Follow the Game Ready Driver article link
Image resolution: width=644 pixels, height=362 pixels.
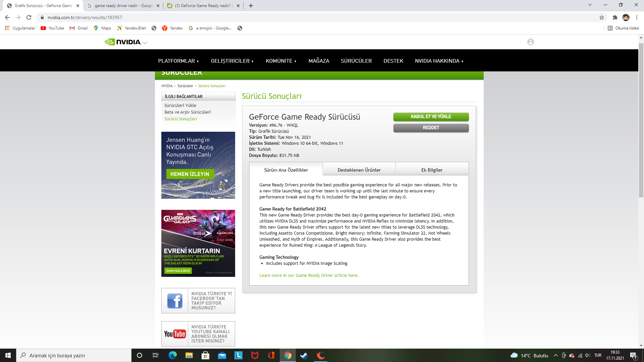click(x=309, y=276)
